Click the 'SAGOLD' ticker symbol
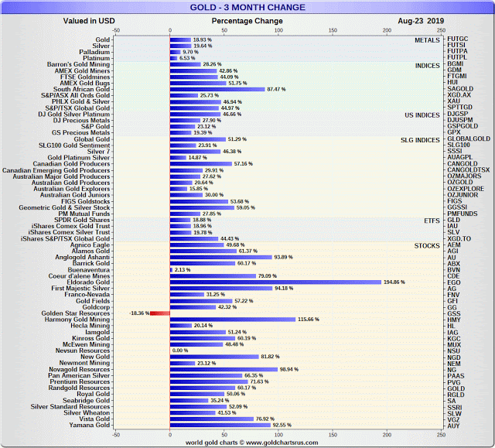 click(x=460, y=89)
